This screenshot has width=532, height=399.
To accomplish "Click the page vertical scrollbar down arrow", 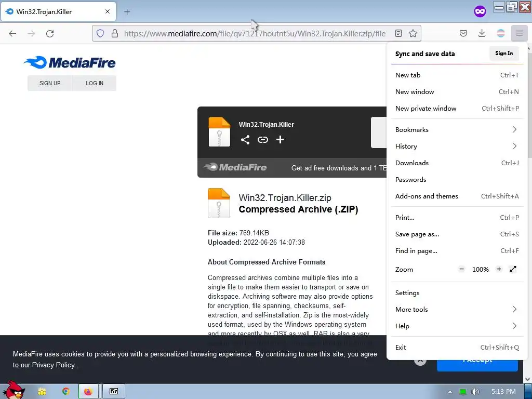I will click(528, 379).
